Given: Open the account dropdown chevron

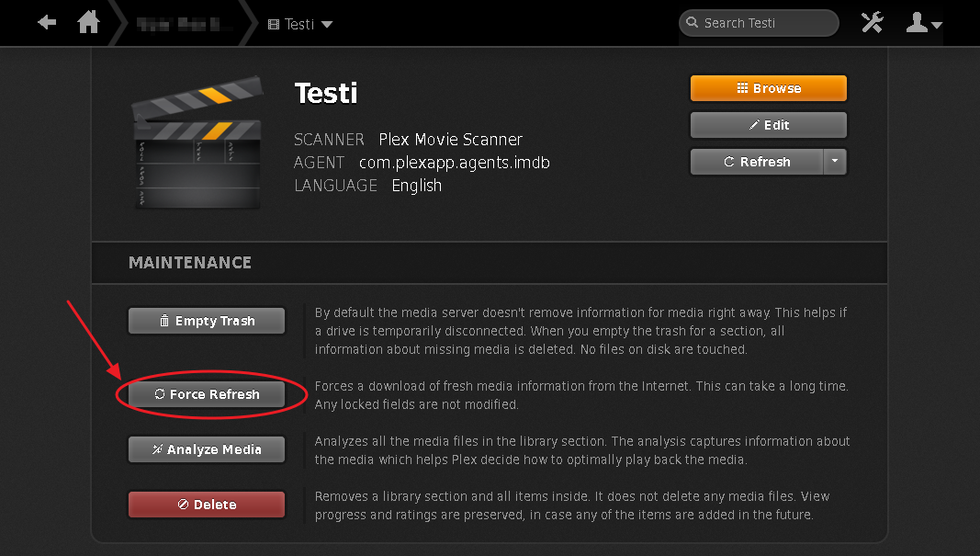Looking at the screenshot, I should [939, 26].
